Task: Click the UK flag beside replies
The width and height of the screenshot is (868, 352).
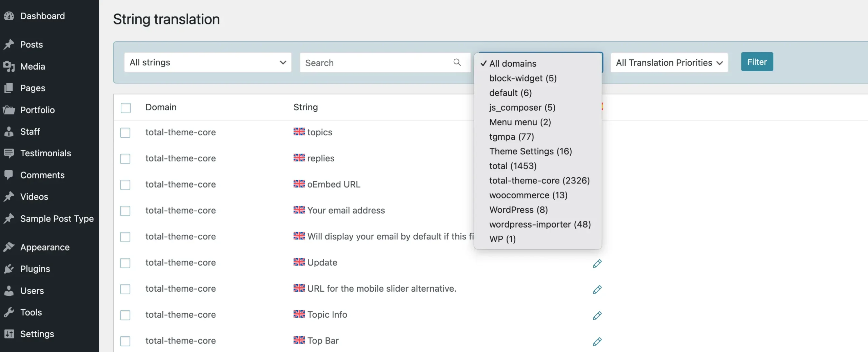Action: 299,158
